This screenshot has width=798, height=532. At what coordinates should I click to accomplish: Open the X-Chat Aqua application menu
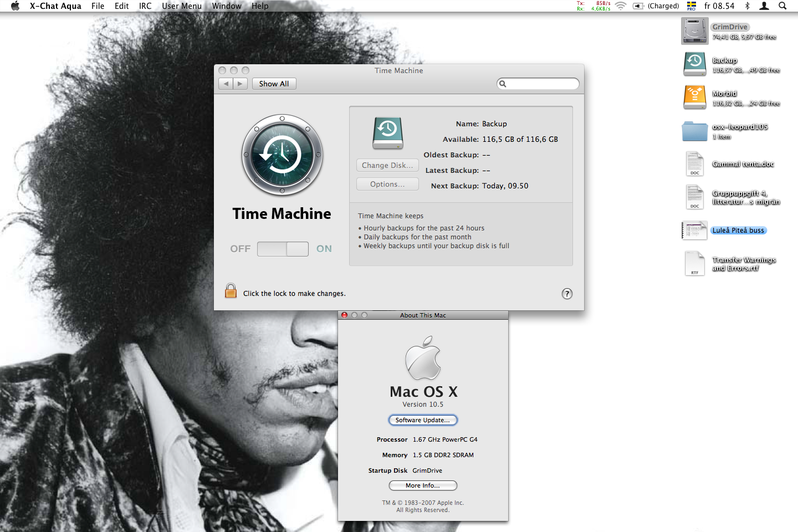[x=55, y=6]
